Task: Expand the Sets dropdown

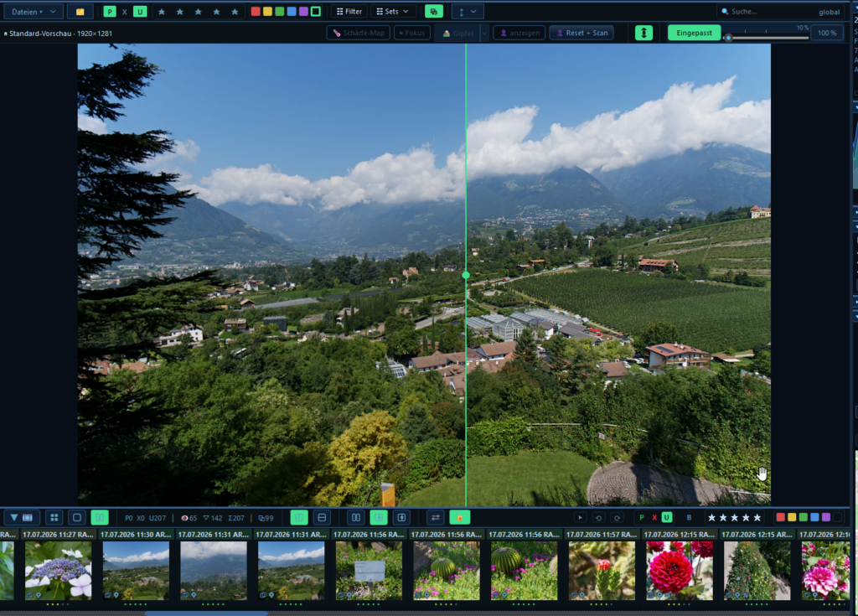Action: 393,12
